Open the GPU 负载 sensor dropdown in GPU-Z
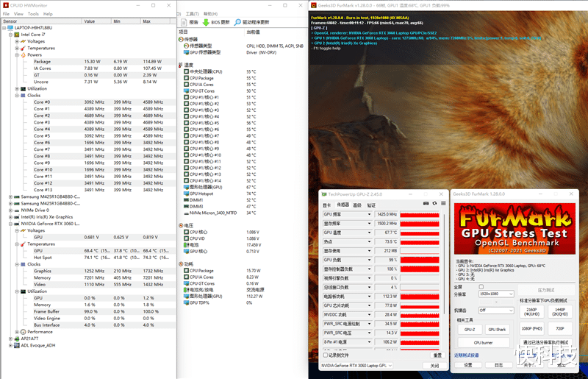The width and height of the screenshot is (588, 379). [x=369, y=260]
